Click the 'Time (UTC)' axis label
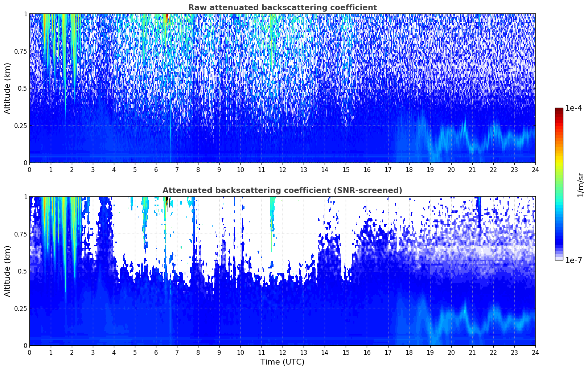 click(282, 362)
